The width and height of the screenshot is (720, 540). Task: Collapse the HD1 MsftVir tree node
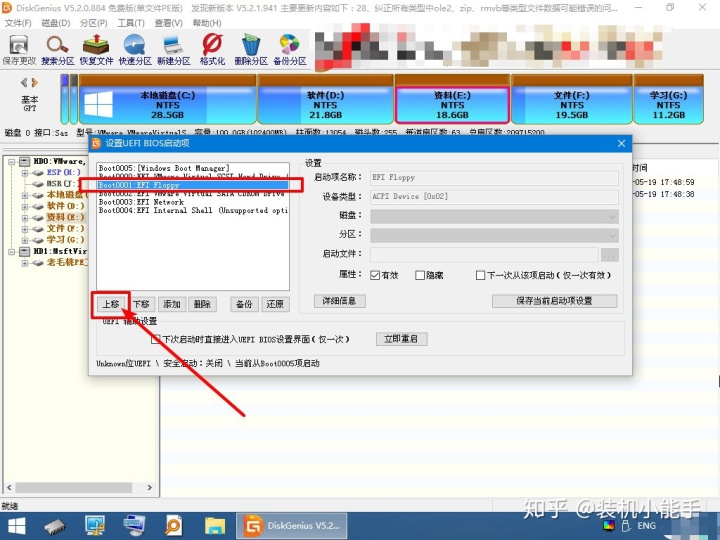(11, 252)
